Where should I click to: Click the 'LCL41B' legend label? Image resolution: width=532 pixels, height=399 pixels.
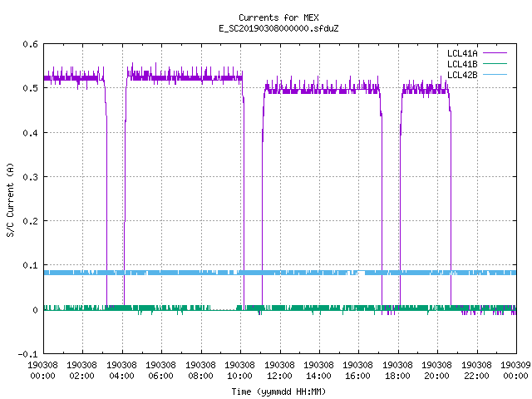point(462,64)
